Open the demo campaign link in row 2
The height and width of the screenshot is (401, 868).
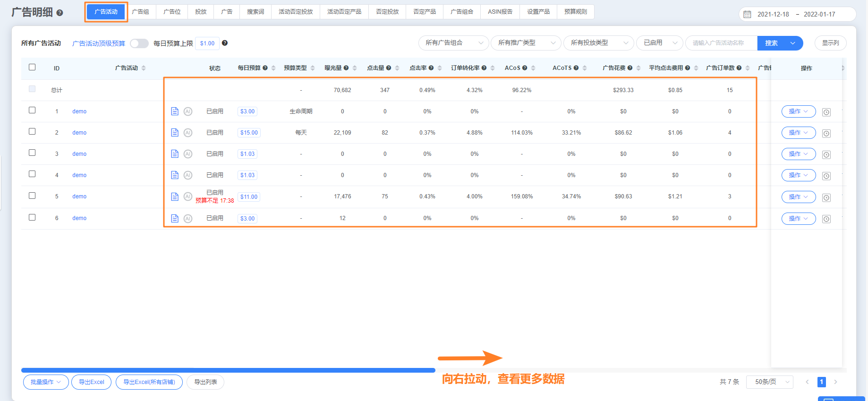point(79,133)
